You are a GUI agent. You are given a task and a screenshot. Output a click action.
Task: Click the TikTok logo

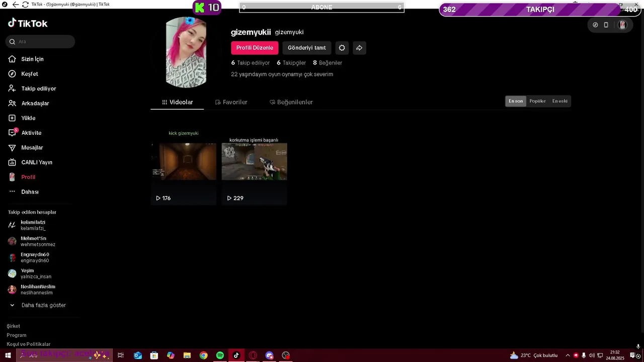28,23
